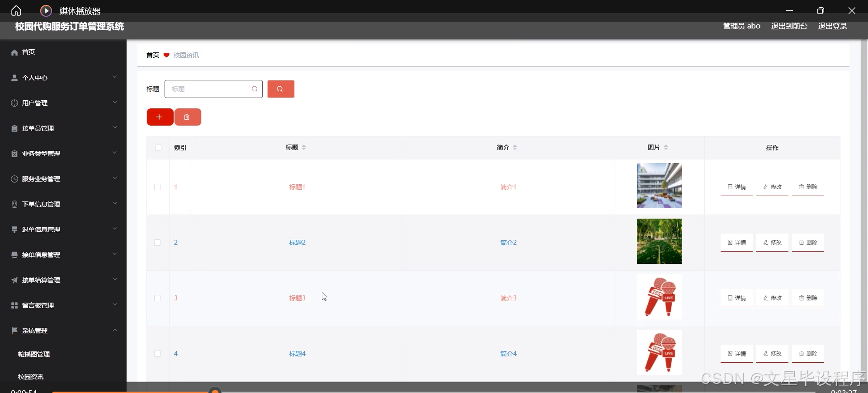Click the 下单信息管理 sidebar icon

[14, 204]
